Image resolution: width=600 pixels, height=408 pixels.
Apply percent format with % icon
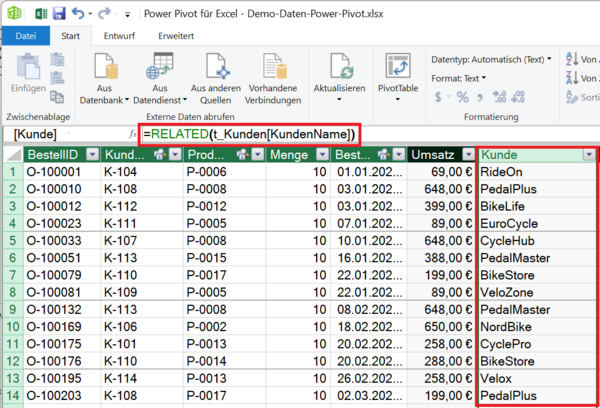tap(463, 98)
